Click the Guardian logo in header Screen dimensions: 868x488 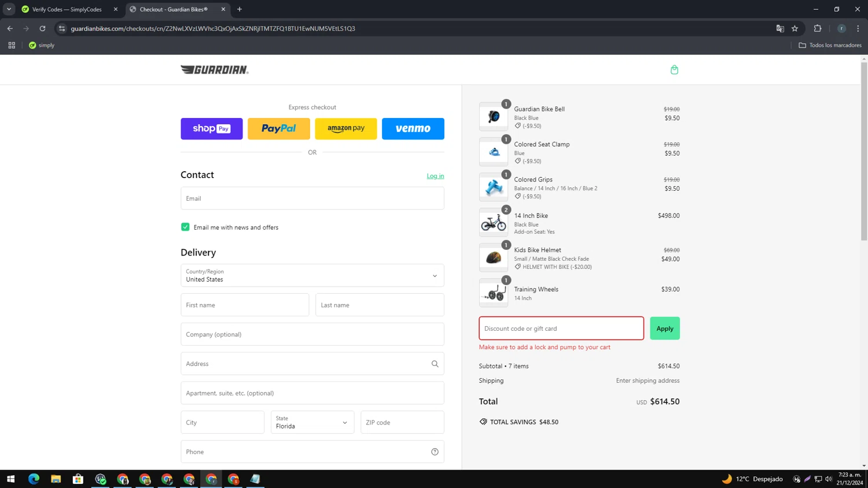coord(215,70)
